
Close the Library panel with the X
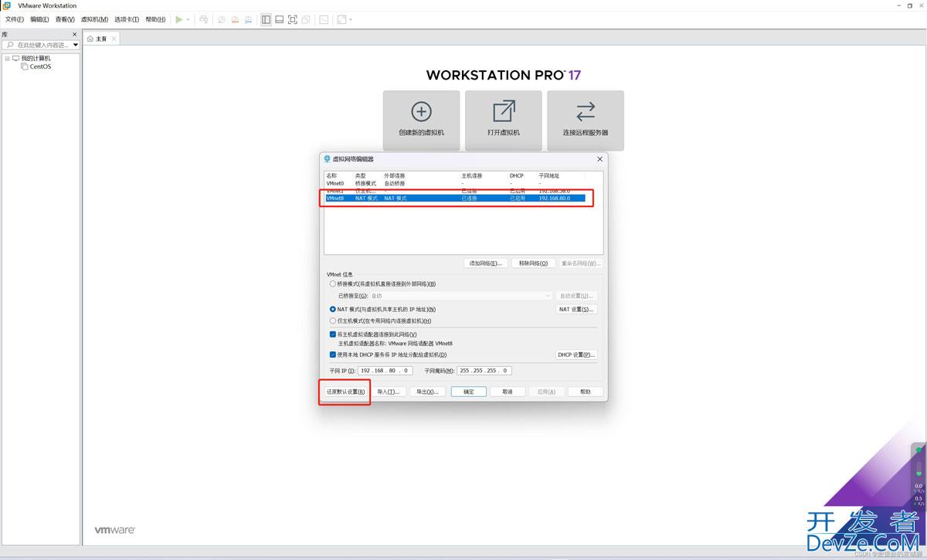[75, 34]
